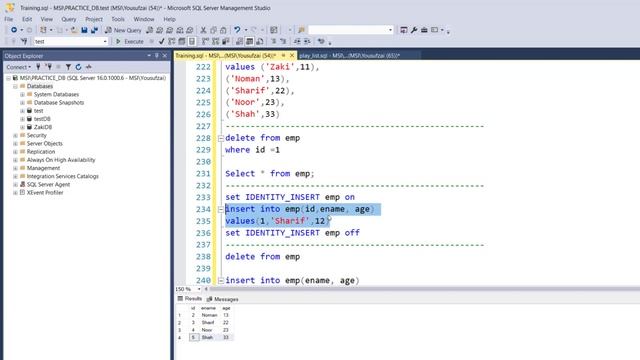Click the Find in Files icon
This screenshot has width=640, height=360.
302,30
